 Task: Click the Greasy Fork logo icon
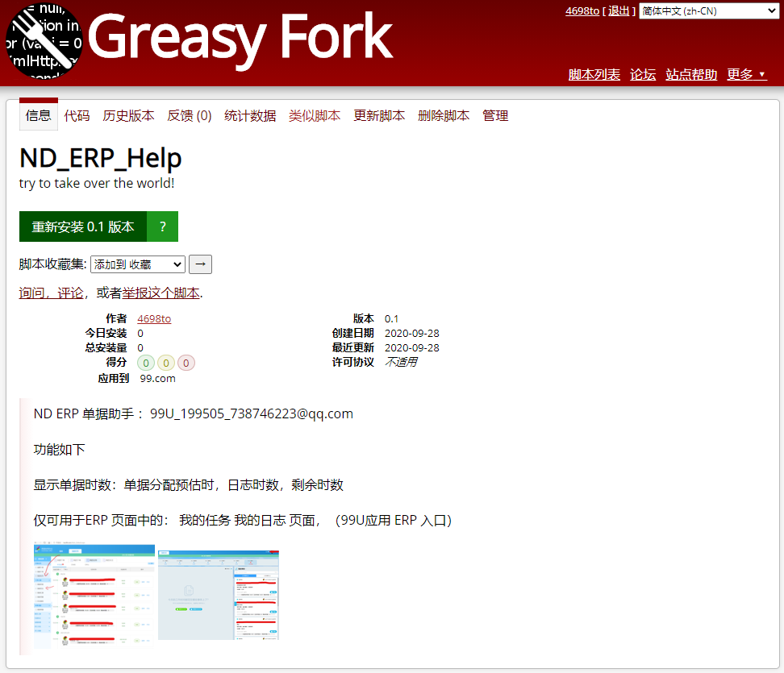pyautogui.click(x=44, y=41)
